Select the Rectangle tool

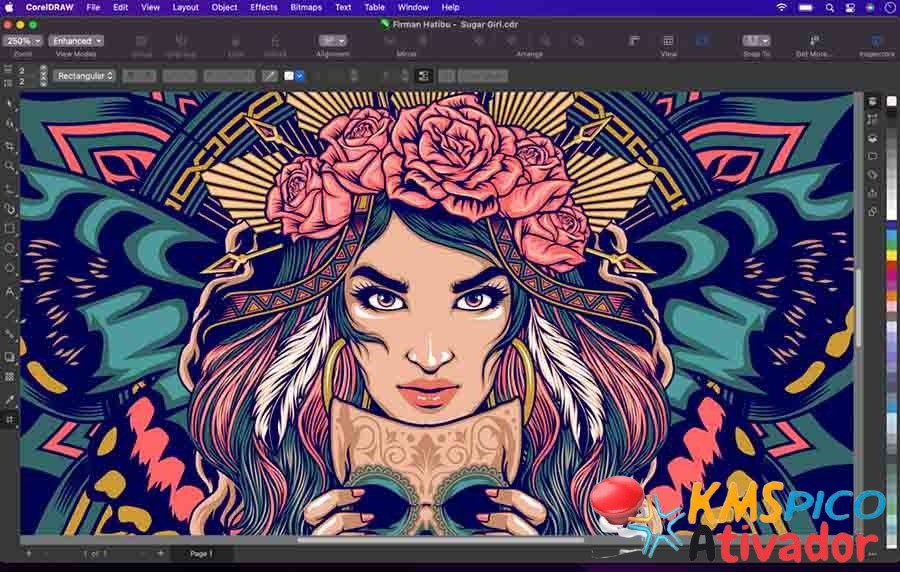click(10, 229)
